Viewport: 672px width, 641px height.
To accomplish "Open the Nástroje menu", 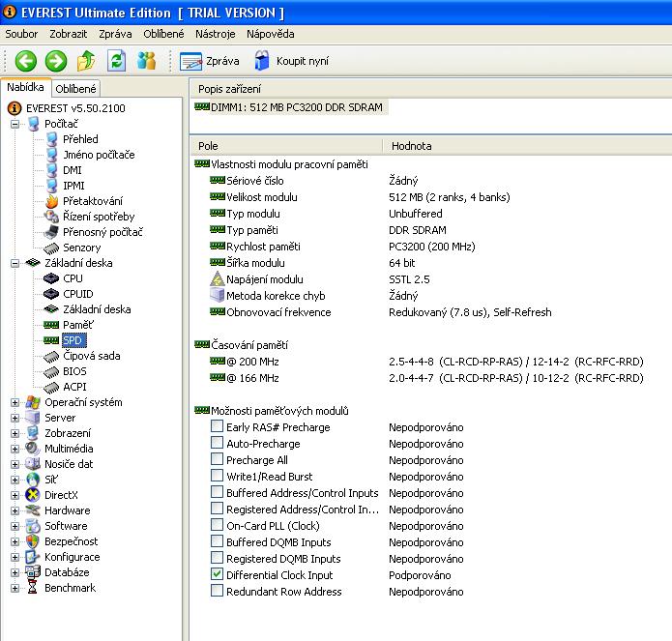I will click(215, 34).
